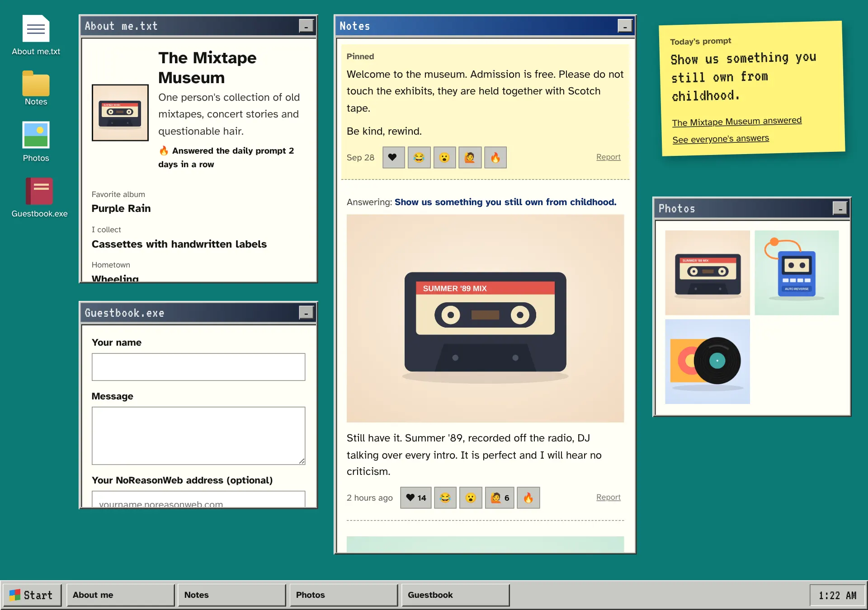The width and height of the screenshot is (868, 610).
Task: Open the large Summer '89 Mix image
Action: (485, 319)
